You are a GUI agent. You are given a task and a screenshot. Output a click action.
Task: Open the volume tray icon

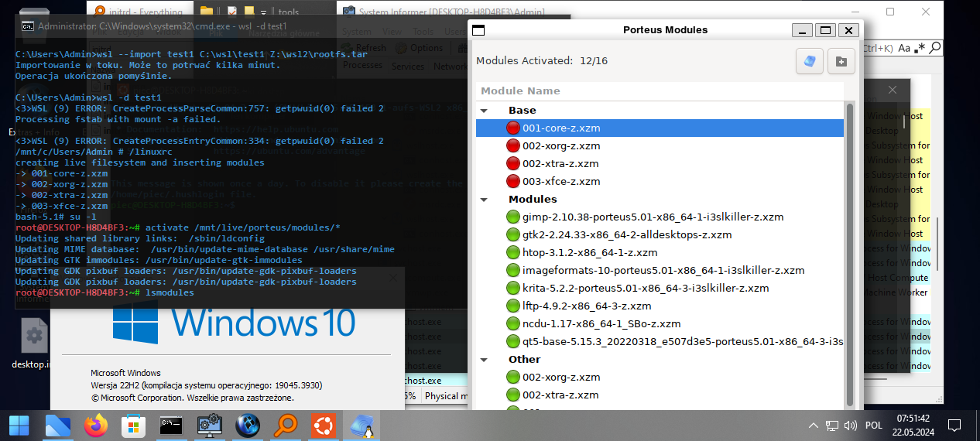[x=850, y=426]
